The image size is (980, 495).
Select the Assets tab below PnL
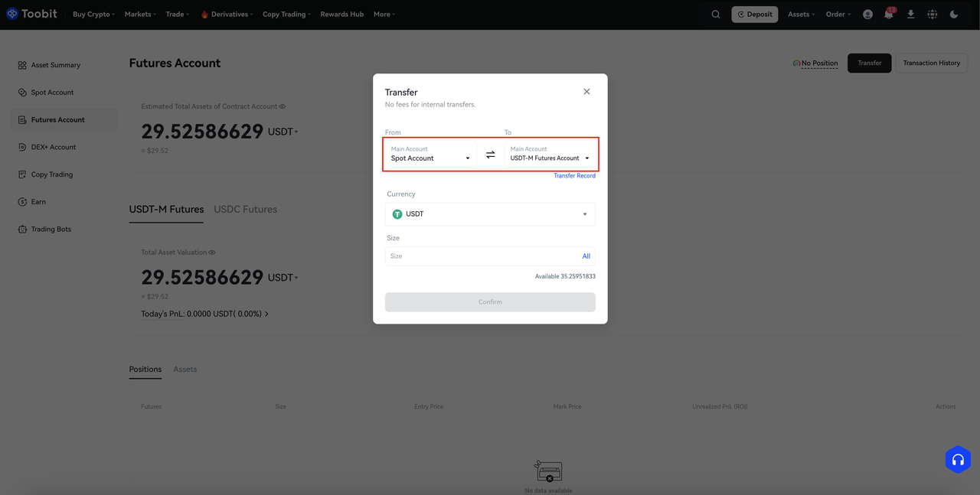click(x=185, y=370)
